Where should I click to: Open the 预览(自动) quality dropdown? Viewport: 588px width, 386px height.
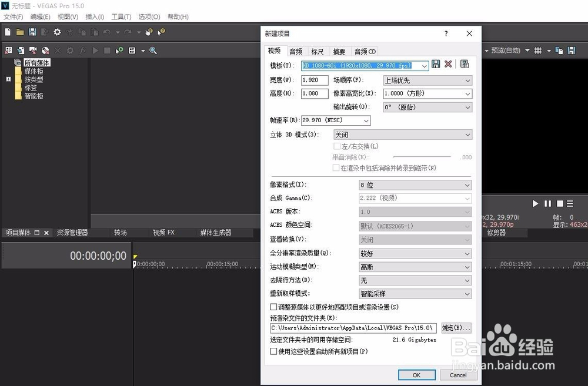527,50
